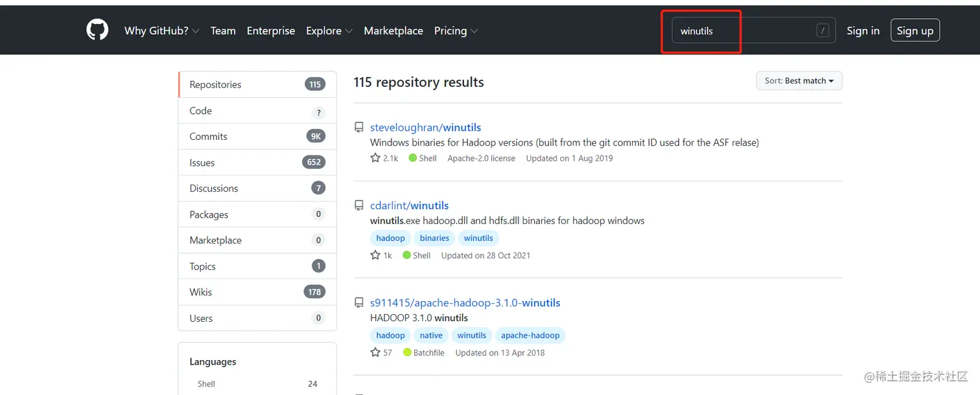Click hadoop tag under cdarlint/winutils
Screen dimensions: 980x395
[390, 238]
